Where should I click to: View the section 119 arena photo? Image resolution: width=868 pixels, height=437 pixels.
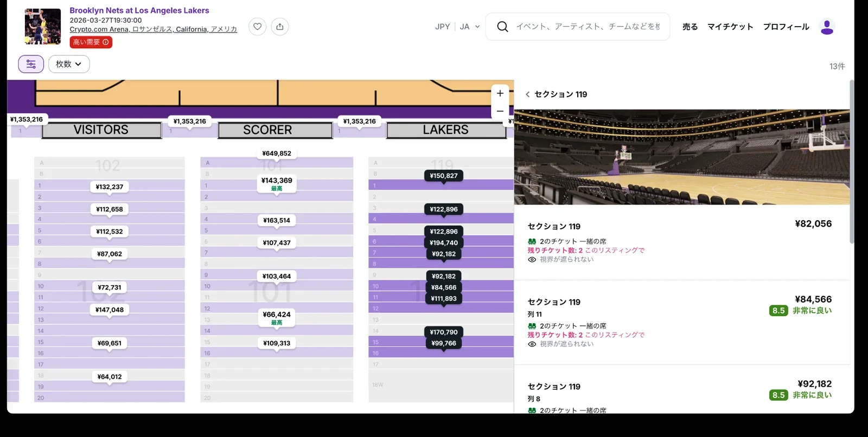click(682, 157)
